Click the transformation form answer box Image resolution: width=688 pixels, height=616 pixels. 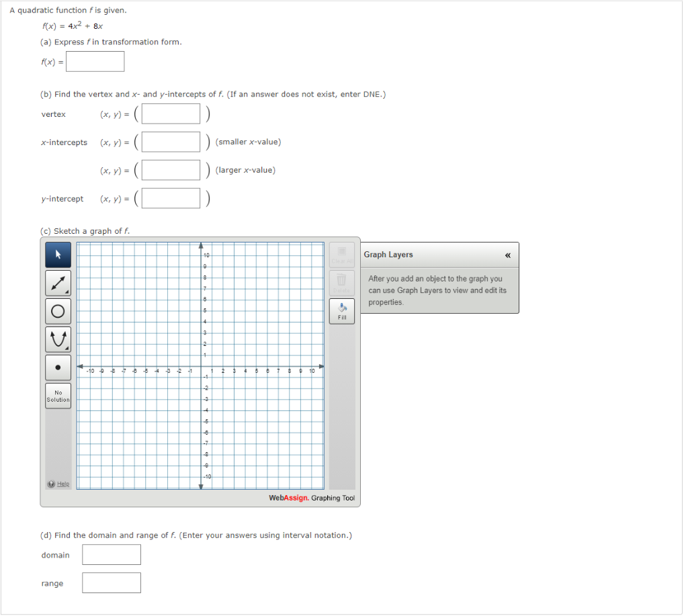[x=95, y=61]
